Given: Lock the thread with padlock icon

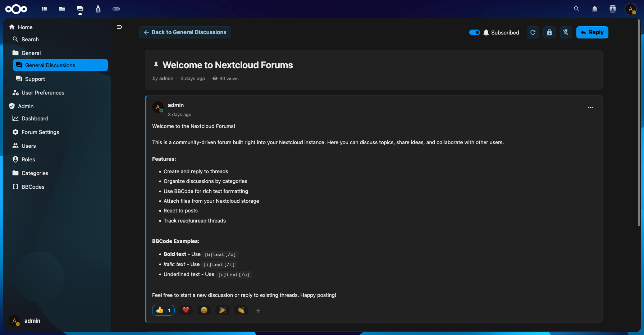Looking at the screenshot, I should click(x=549, y=32).
